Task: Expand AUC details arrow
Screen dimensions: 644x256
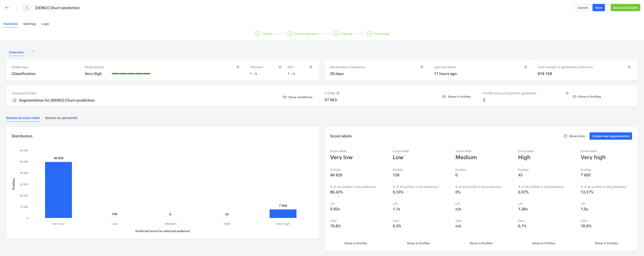Action: (x=293, y=74)
